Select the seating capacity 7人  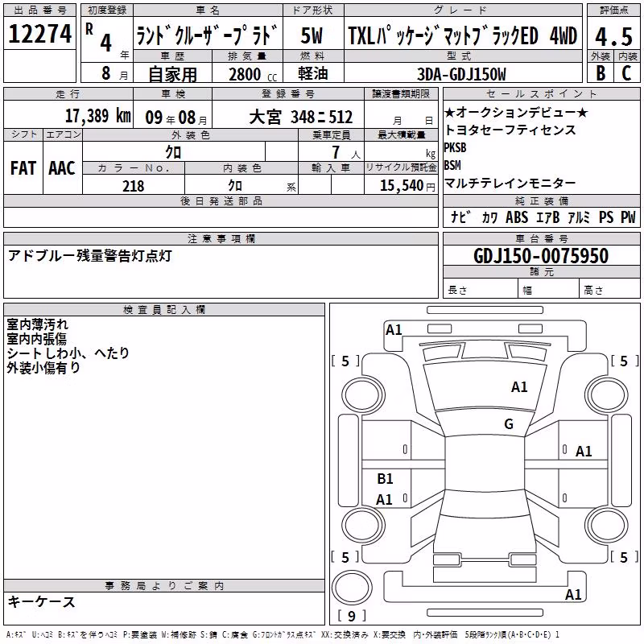(345, 152)
